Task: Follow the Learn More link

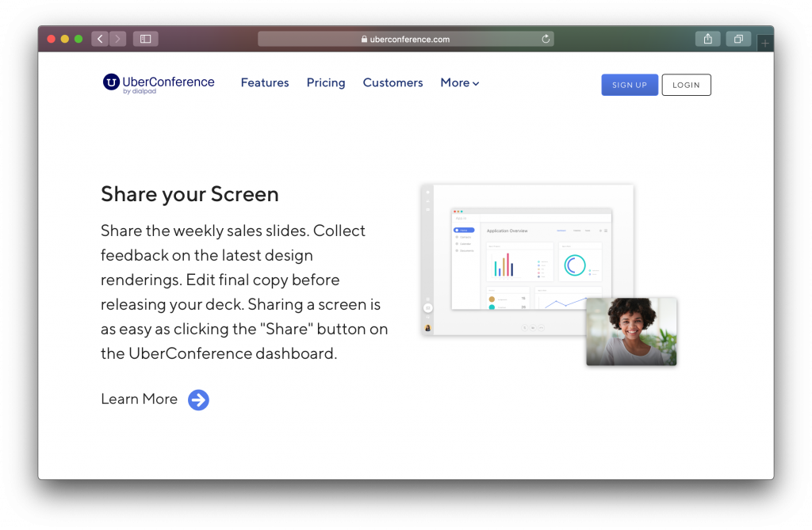Action: (x=140, y=399)
